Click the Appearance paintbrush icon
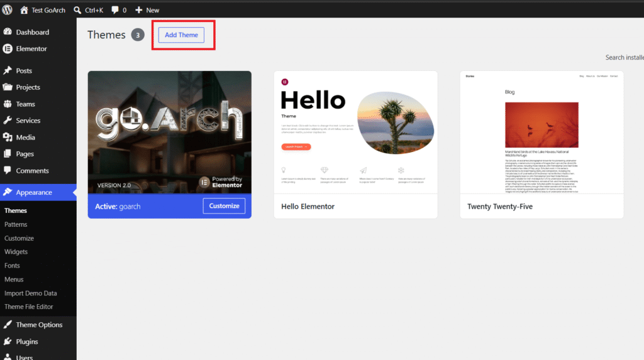Screen dimensions: 644x360 [x=8, y=192]
